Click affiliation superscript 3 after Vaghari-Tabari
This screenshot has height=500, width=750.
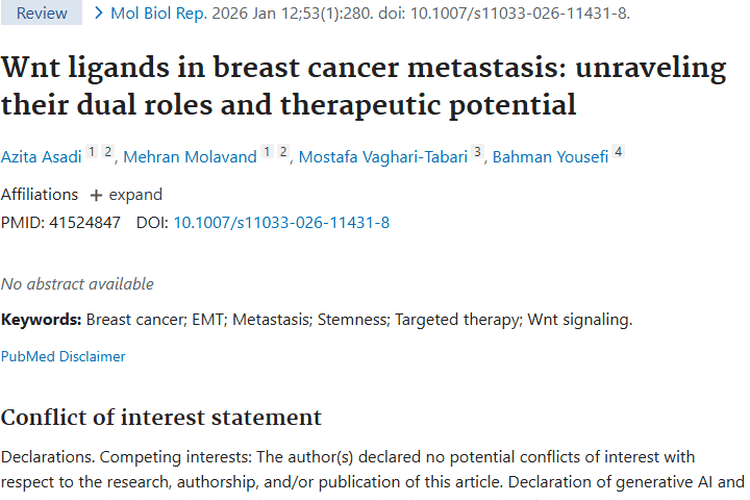478,152
